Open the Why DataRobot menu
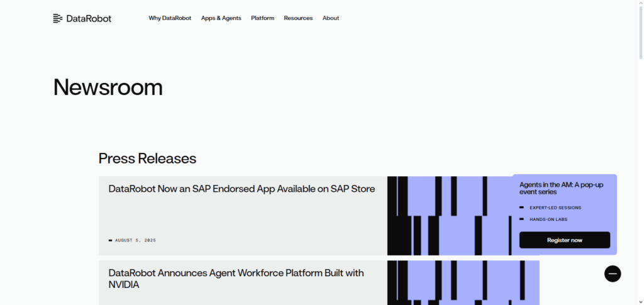 [170, 18]
